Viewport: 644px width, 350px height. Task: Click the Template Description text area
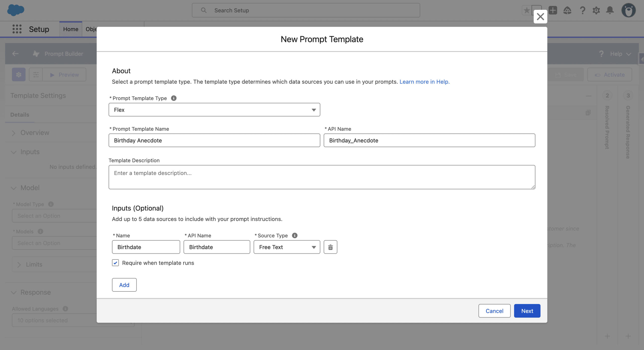(322, 177)
